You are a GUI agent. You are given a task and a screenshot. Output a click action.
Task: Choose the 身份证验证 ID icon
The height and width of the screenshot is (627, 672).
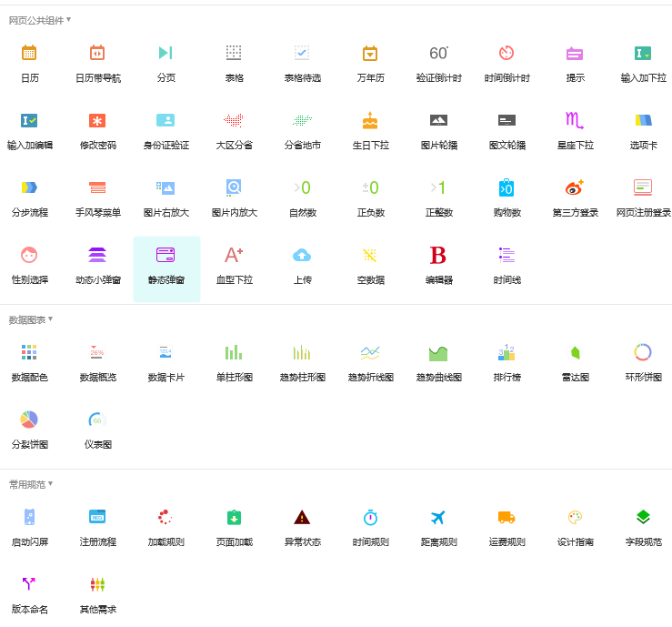165,120
